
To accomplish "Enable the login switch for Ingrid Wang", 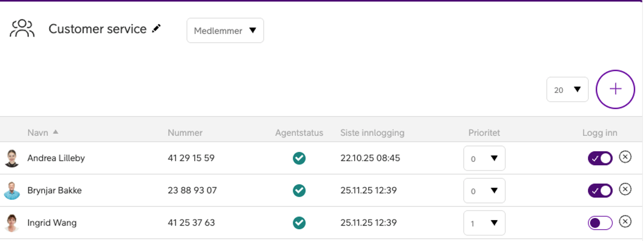I will 600,223.
